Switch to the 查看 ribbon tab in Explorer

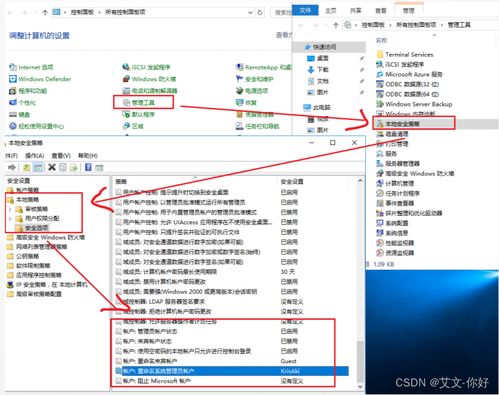[381, 11]
